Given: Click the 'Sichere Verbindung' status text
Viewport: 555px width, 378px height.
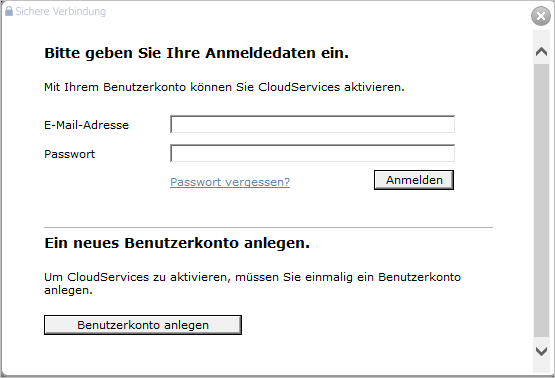Looking at the screenshot, I should [x=61, y=11].
